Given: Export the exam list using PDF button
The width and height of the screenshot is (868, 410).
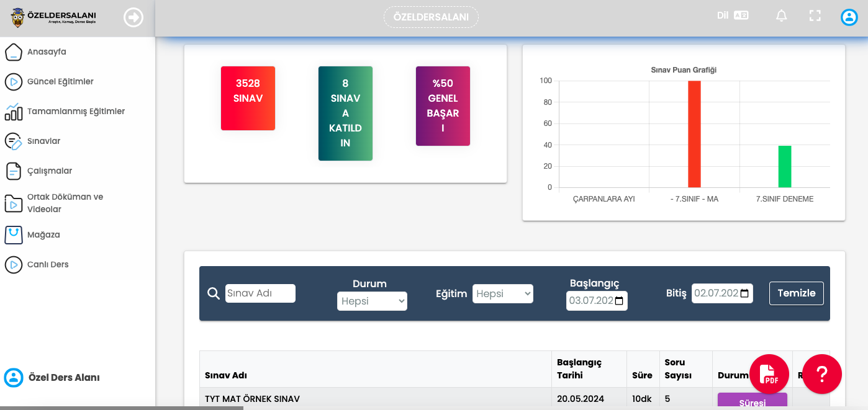Looking at the screenshot, I should point(769,374).
